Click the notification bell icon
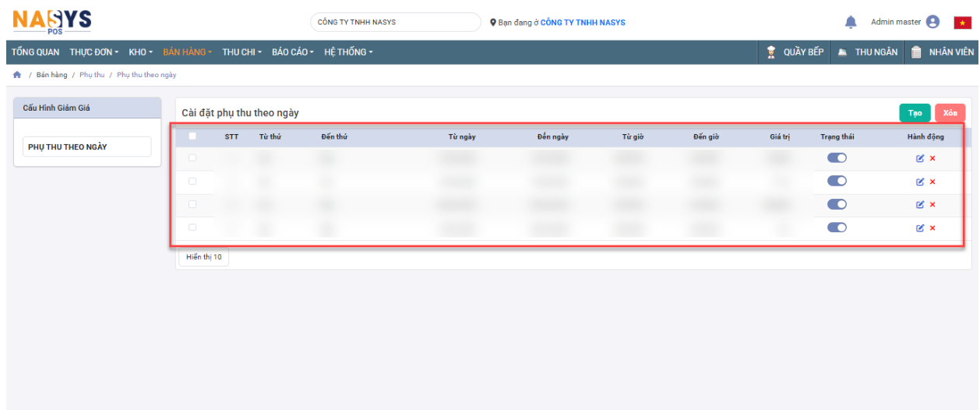Image resolution: width=980 pixels, height=410 pixels. [851, 23]
